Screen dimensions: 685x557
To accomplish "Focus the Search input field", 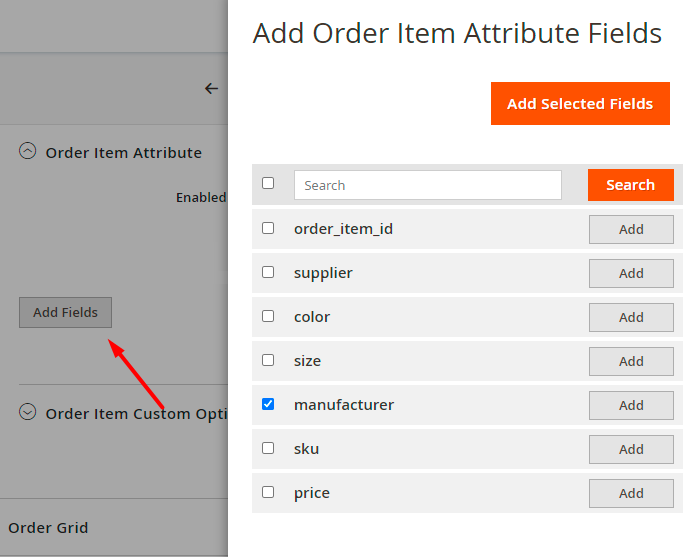I will click(428, 185).
